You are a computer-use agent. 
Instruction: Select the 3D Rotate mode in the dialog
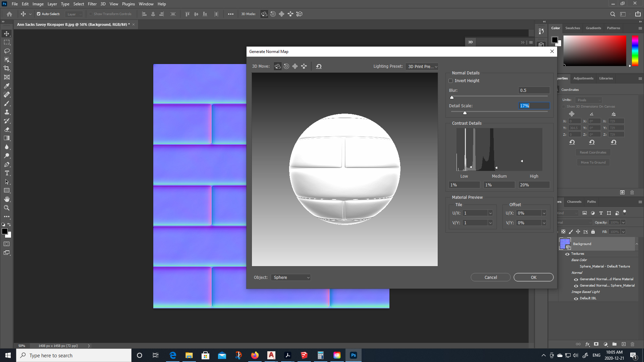pos(277,66)
